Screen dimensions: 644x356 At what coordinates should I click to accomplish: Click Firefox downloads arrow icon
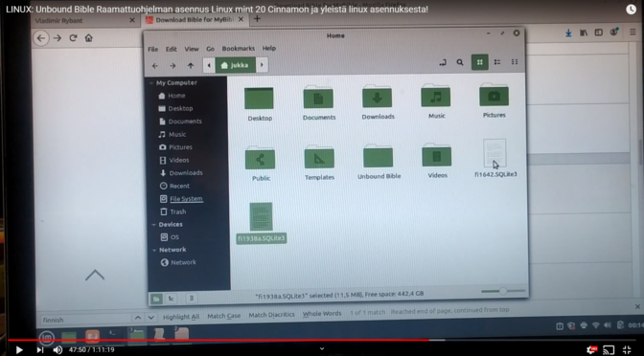tap(568, 33)
